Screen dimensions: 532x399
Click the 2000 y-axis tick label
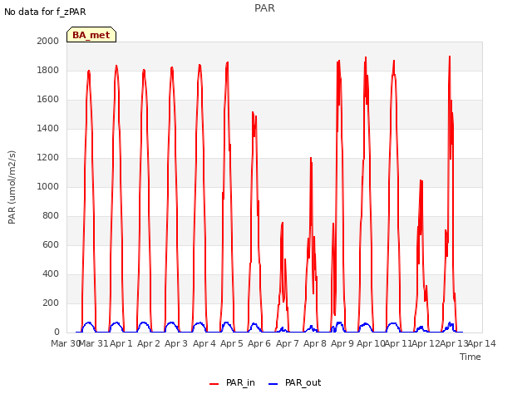click(48, 41)
